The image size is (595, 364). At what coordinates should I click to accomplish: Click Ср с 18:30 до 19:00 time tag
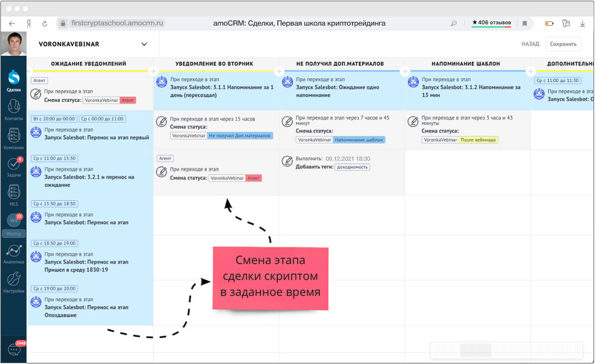click(x=54, y=243)
